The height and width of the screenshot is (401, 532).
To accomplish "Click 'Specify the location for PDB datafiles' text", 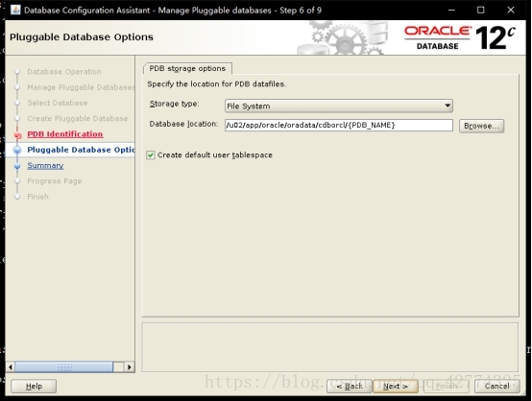I will 216,84.
